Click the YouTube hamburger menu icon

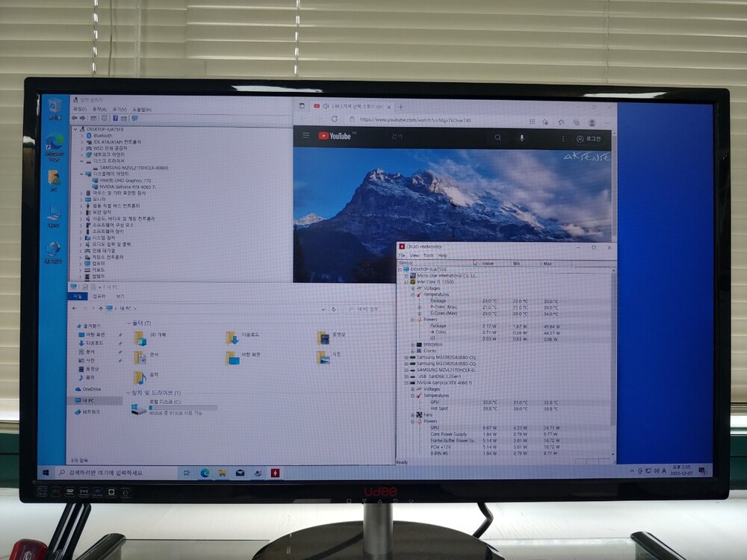[x=306, y=137]
